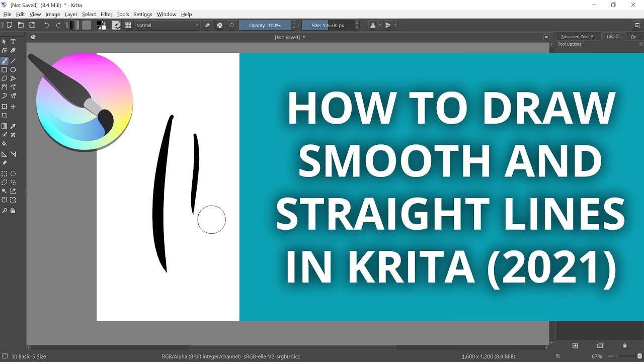644x362 pixels.
Task: Select the Gradient tool in toolbox
Action: click(x=5, y=126)
